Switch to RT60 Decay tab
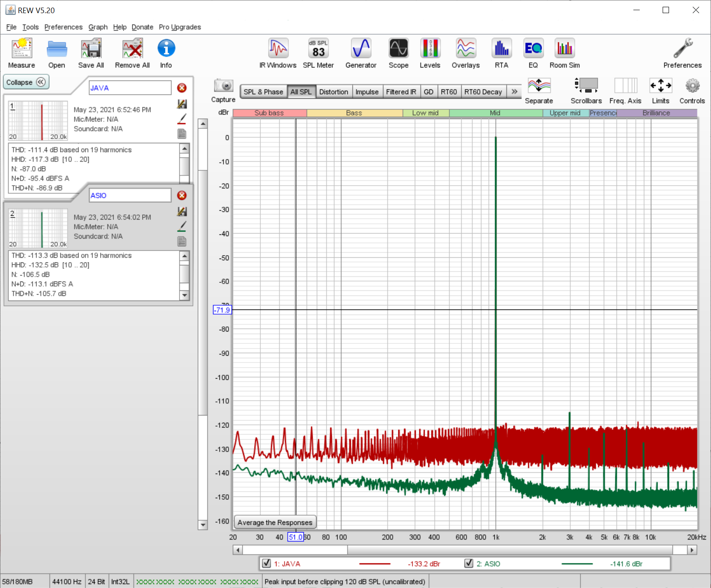This screenshot has height=588, width=711. [x=483, y=92]
